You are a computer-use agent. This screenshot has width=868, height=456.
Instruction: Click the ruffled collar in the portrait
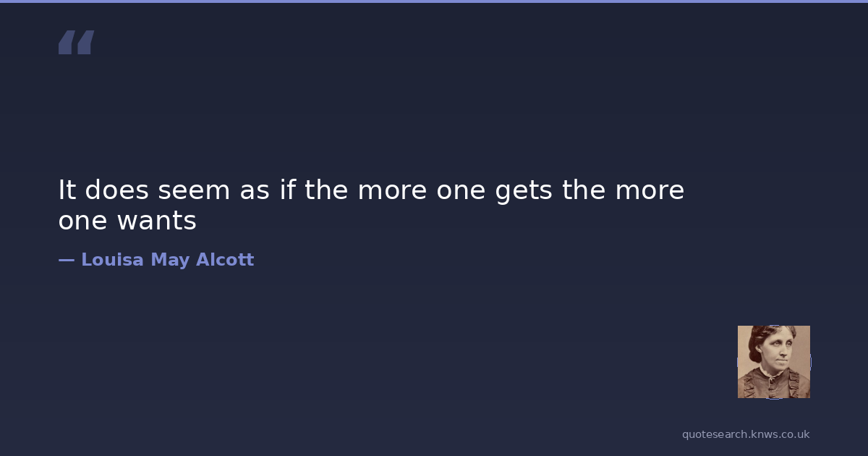tap(774, 385)
